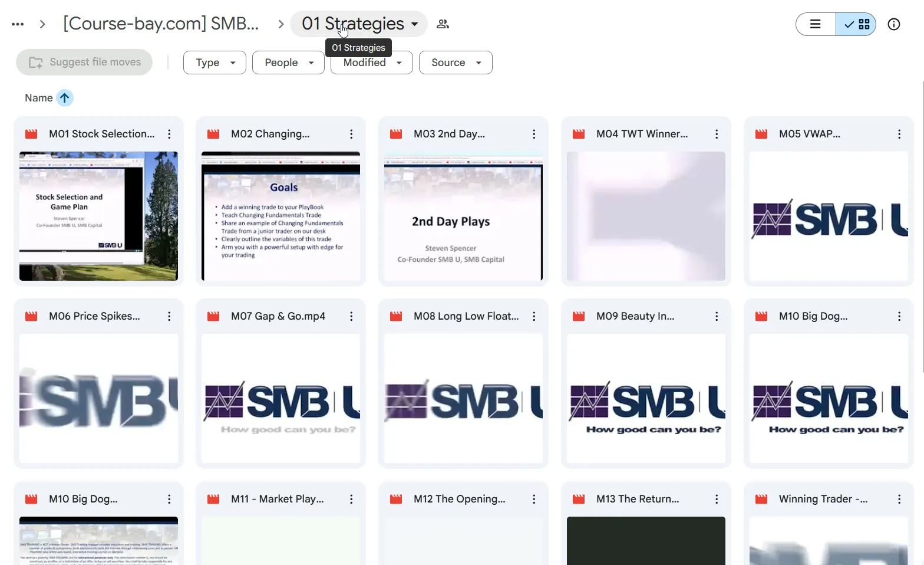Open the Type filter dropdown
The image size is (924, 565).
coord(214,63)
